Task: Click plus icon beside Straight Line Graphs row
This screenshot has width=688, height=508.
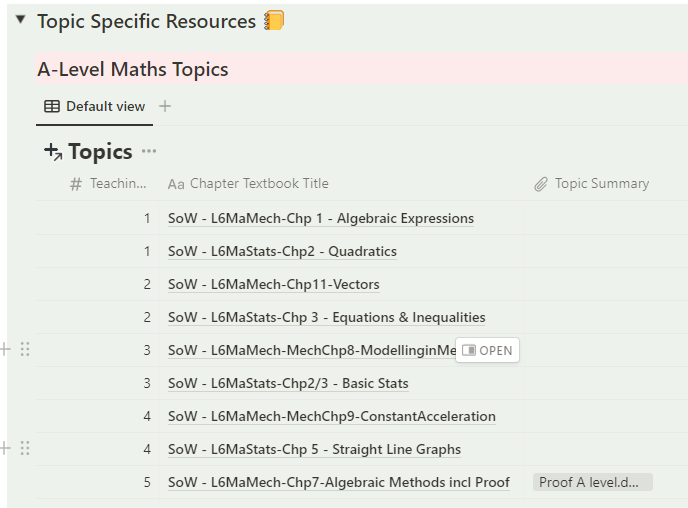Action: click(x=5, y=448)
